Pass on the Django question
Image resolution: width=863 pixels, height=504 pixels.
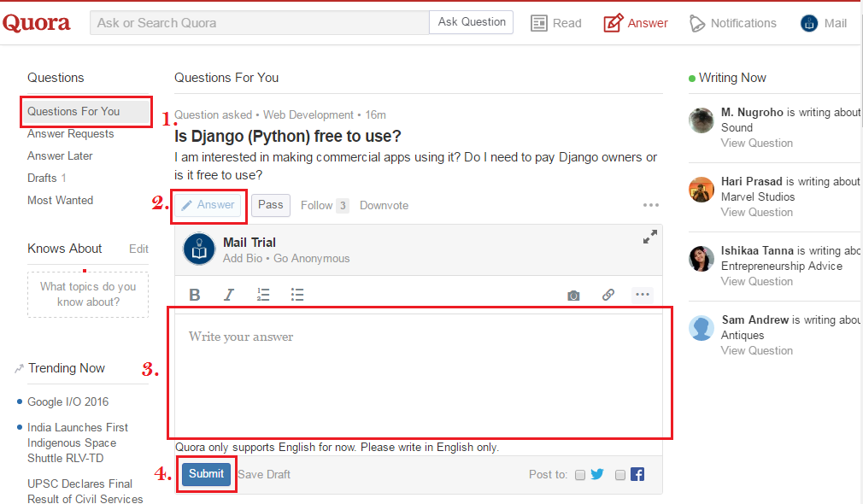(x=271, y=205)
